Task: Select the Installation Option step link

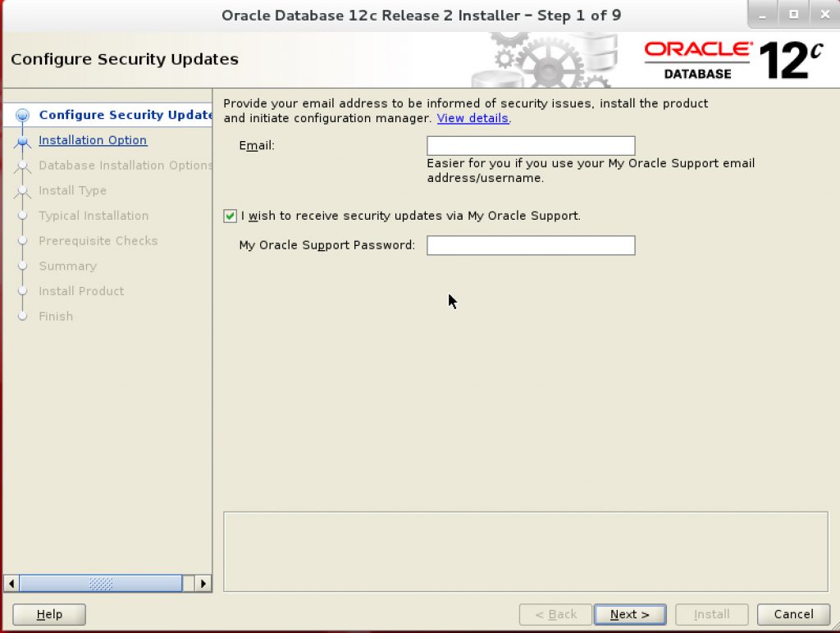Action: 93,139
